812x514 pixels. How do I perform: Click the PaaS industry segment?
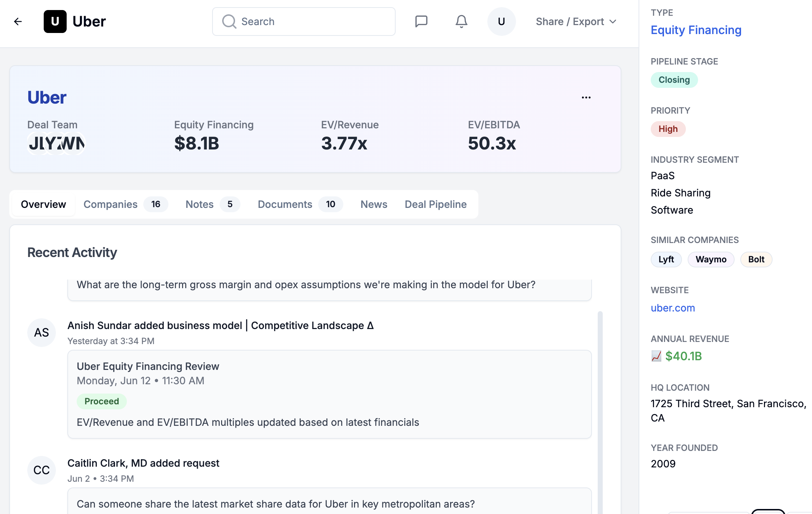pyautogui.click(x=663, y=176)
